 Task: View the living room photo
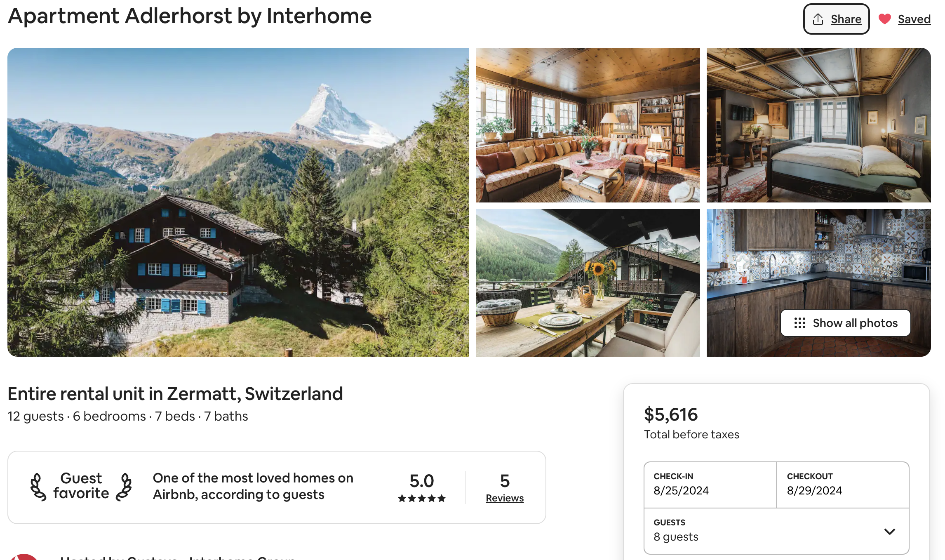(588, 125)
